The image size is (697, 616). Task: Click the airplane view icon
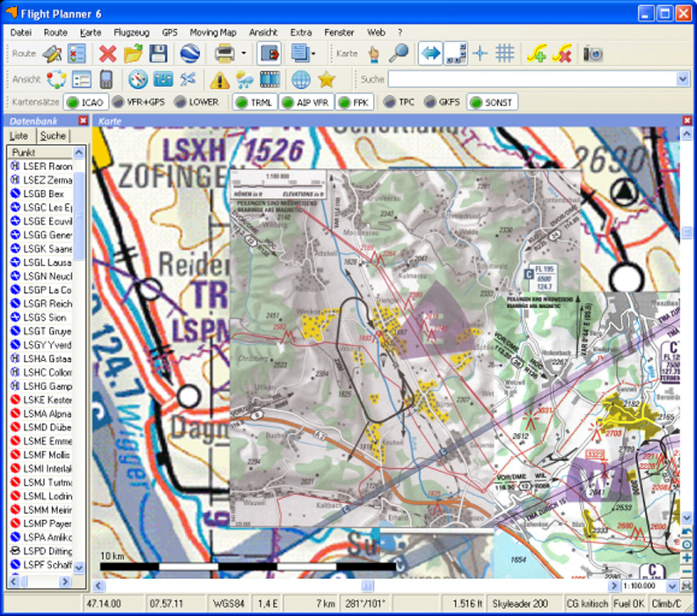click(x=188, y=79)
